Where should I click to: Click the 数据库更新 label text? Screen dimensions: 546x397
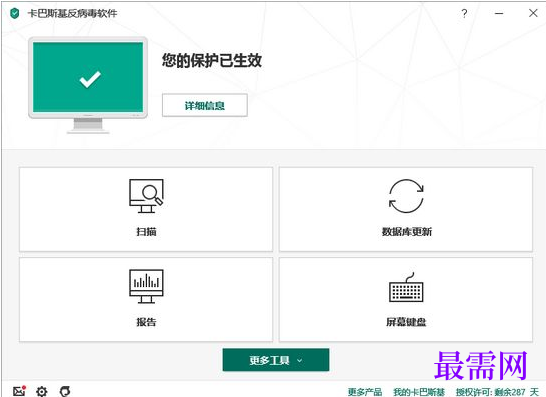coord(406,232)
